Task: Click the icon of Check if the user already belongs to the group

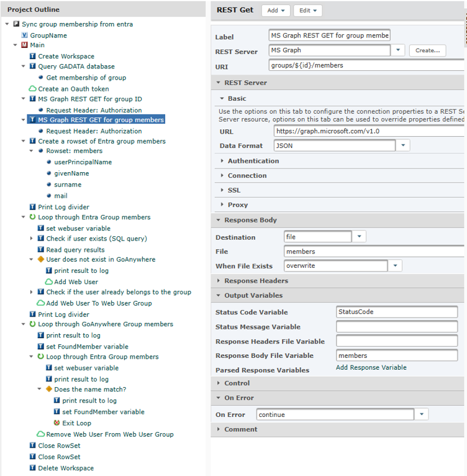Action: (x=40, y=291)
